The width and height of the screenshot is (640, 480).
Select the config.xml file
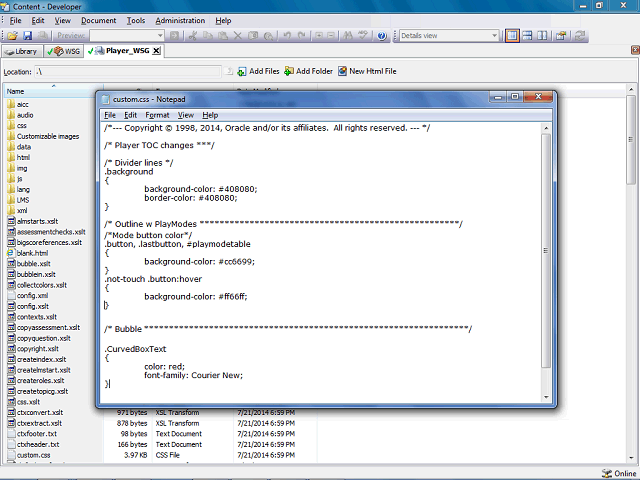(x=28, y=296)
